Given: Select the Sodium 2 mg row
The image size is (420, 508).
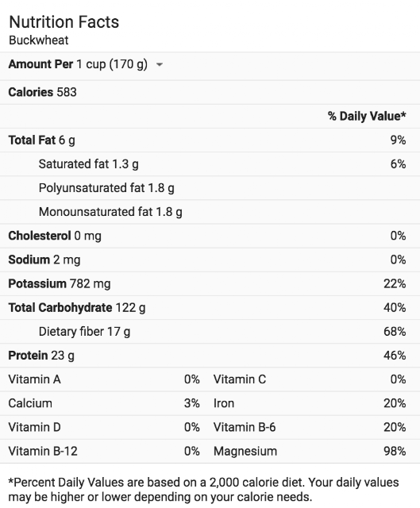Looking at the screenshot, I should [210, 260].
